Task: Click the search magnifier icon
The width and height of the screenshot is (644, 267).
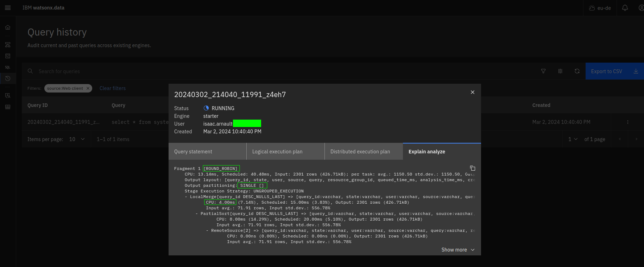Action: click(30, 71)
